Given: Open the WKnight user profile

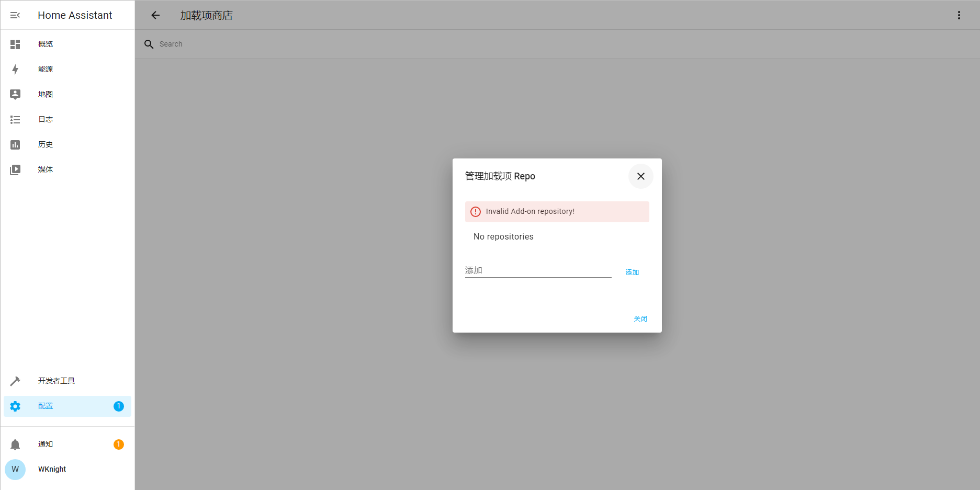Looking at the screenshot, I should (52, 470).
